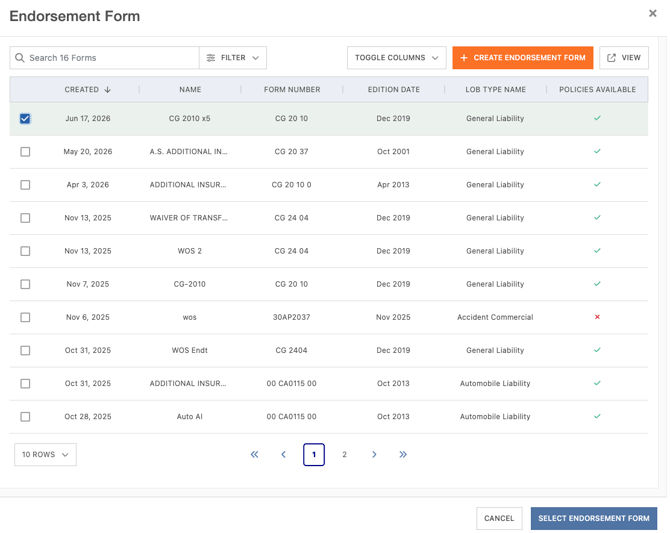Uncheck the CG 2010 x5 row checkbox
The width and height of the screenshot is (670, 533).
(x=25, y=118)
